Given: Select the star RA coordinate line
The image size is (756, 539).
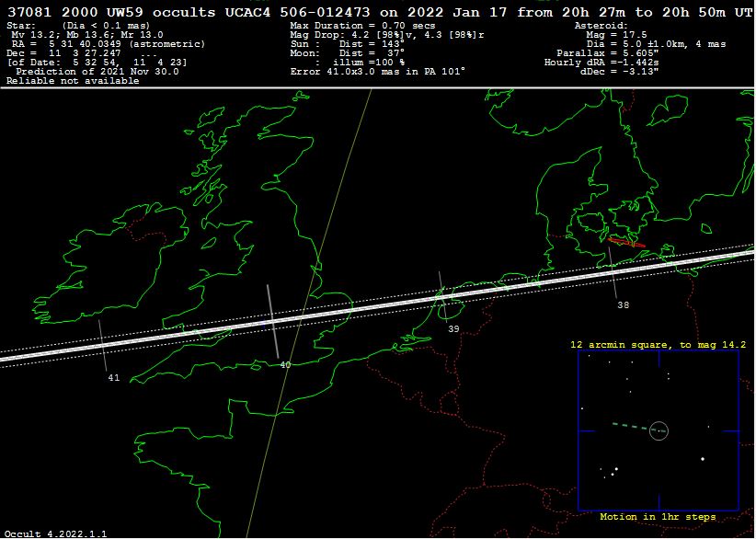Looking at the screenshot, I should [x=106, y=44].
